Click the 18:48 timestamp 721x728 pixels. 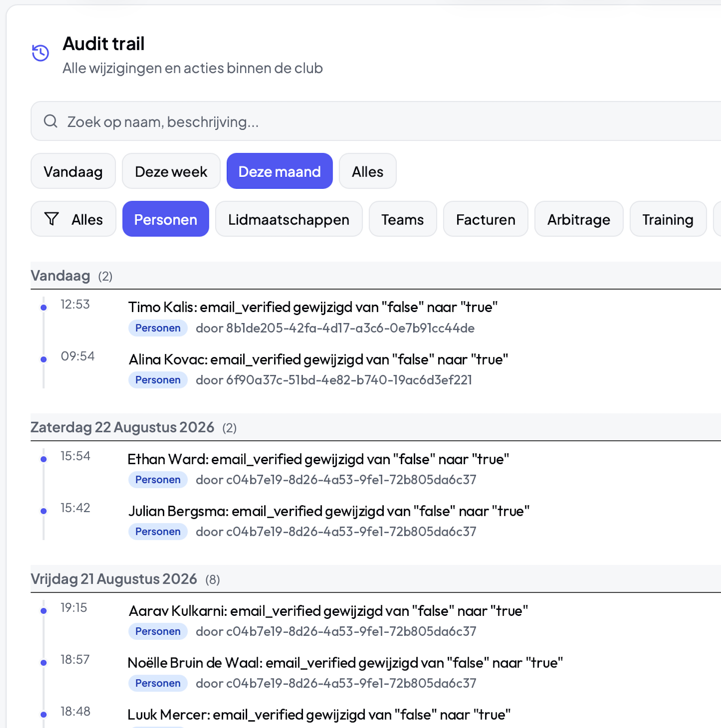tap(76, 712)
